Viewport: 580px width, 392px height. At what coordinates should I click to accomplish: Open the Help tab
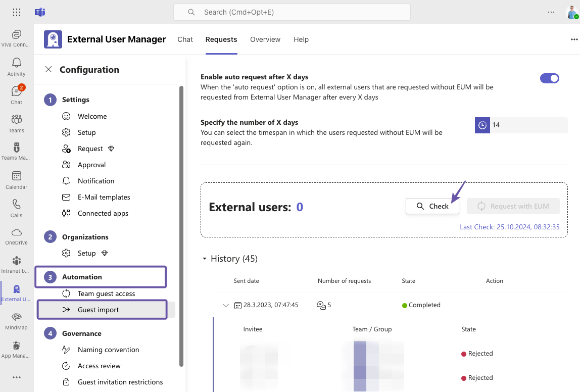point(301,39)
